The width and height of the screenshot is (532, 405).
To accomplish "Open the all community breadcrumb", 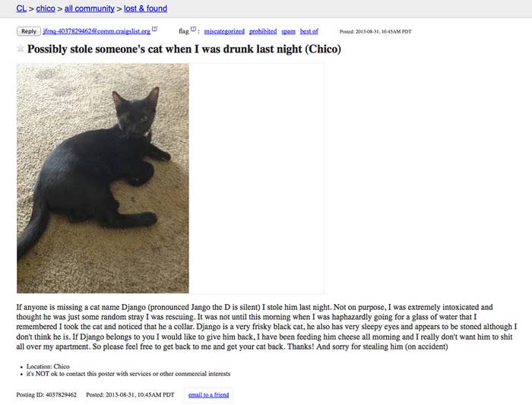I will pos(89,8).
